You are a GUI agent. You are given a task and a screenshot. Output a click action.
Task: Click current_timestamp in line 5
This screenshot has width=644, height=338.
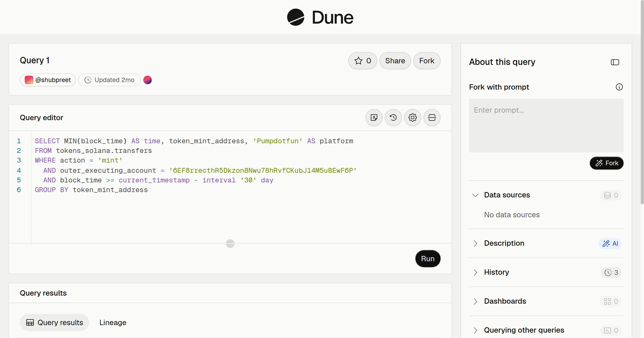[x=154, y=180]
